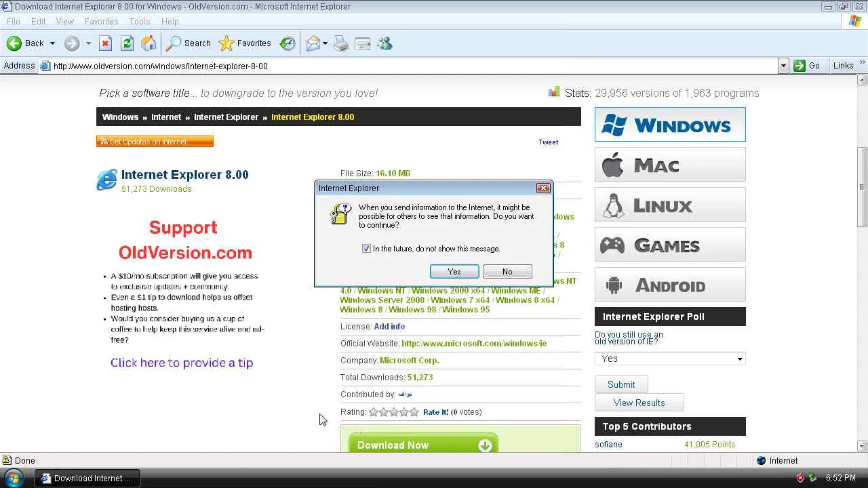Open the address bar dropdown list
This screenshot has height=488, width=868.
point(783,66)
